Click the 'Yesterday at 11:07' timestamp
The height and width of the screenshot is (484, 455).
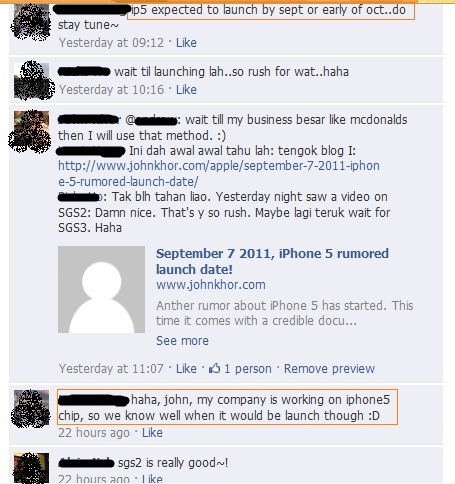111,369
